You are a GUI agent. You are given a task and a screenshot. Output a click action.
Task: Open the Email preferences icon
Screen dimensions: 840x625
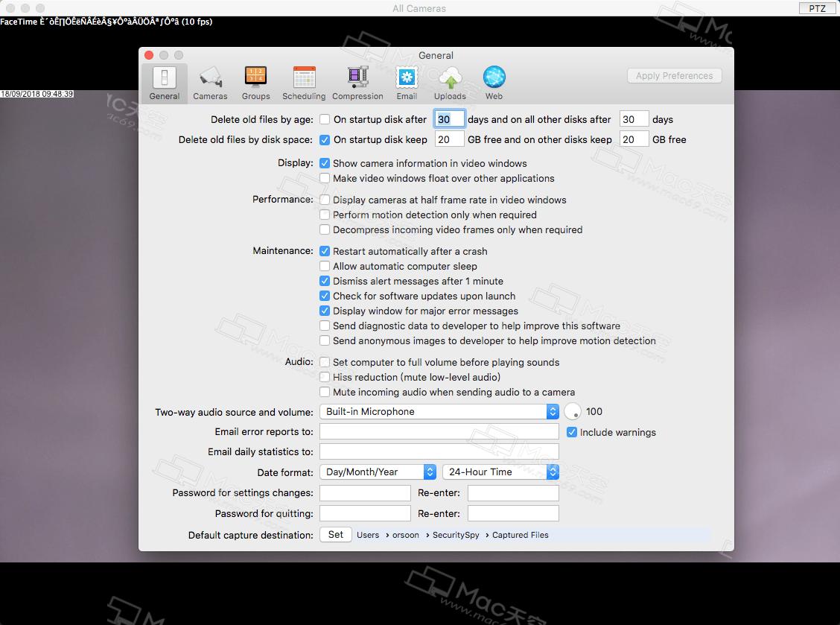click(407, 80)
